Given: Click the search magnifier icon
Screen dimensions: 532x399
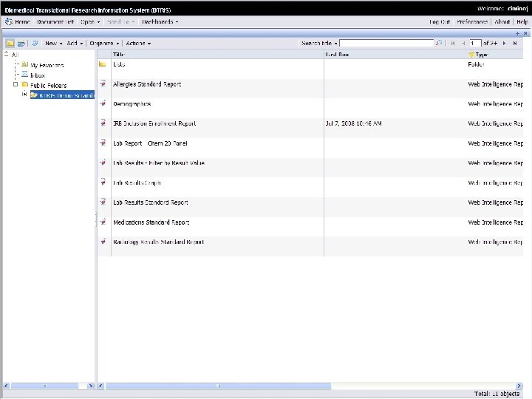Looking at the screenshot, I should click(x=439, y=43).
